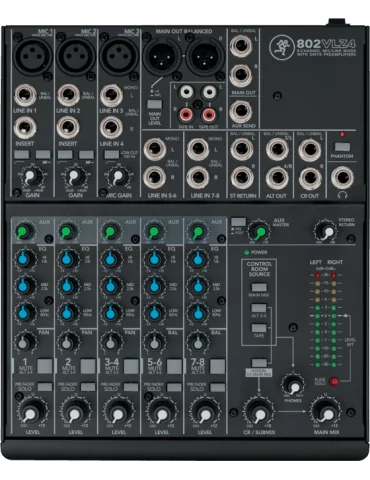Click the CR OUT left jack

click(x=310, y=149)
